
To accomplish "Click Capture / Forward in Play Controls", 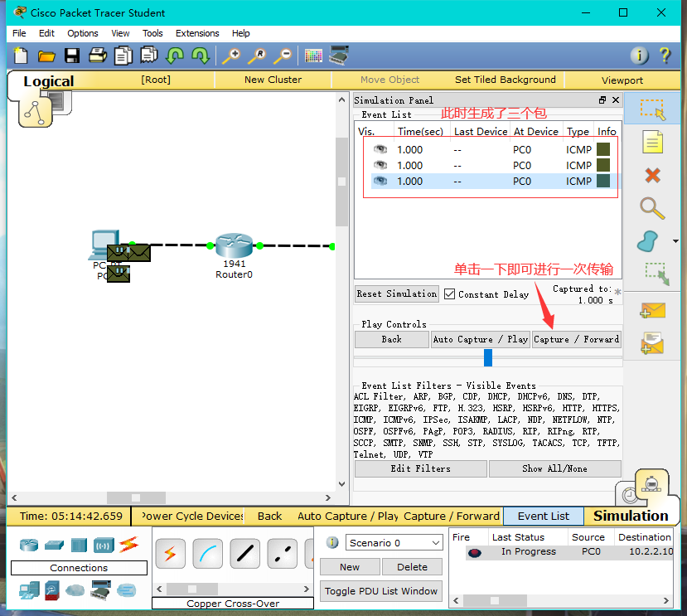I will [577, 339].
